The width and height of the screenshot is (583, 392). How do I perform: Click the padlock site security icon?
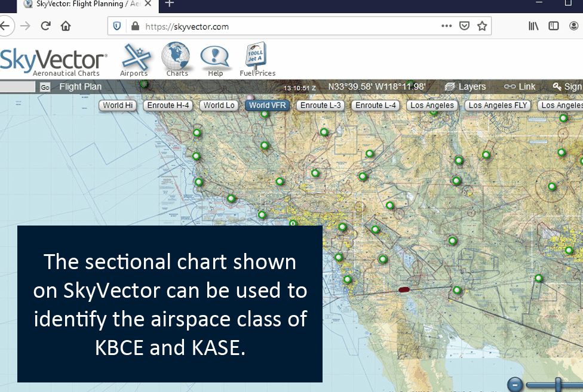[x=135, y=26]
